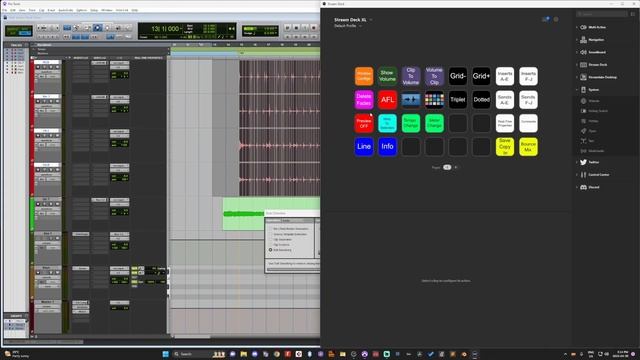
Task: Open the Default Profile dropdown
Action: click(348, 26)
